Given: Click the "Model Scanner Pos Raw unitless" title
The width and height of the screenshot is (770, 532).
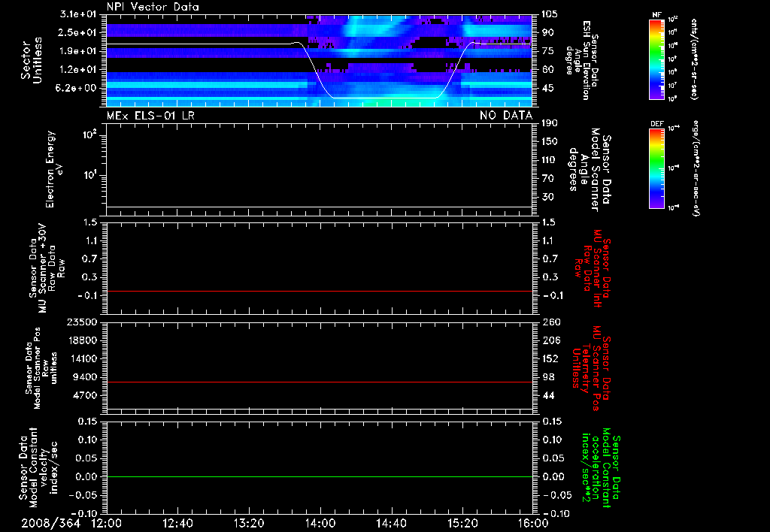Looking at the screenshot, I should click(41, 368).
